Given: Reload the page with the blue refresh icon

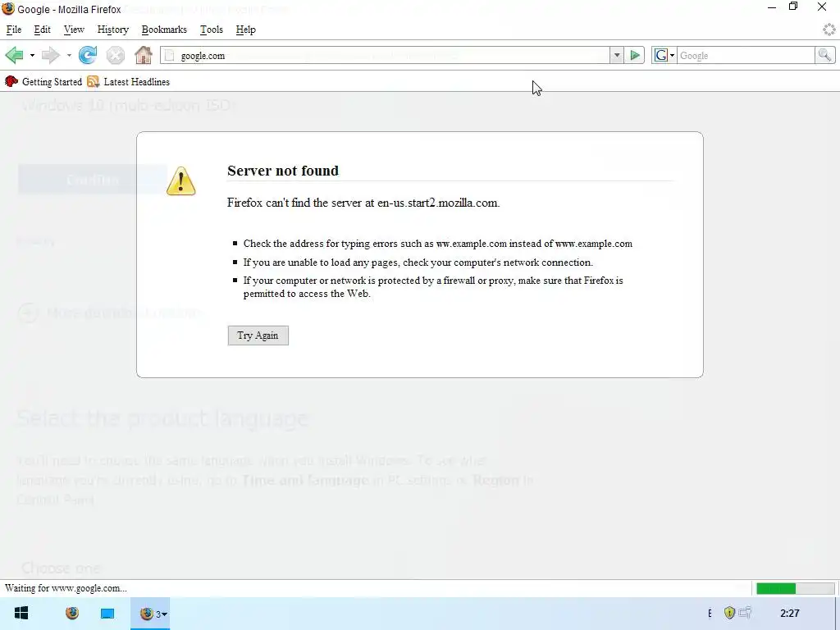Looking at the screenshot, I should coord(87,55).
